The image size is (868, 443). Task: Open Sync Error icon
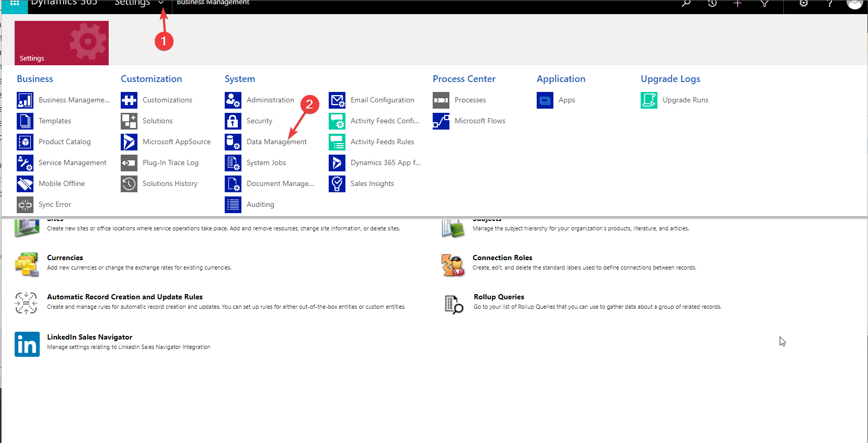point(25,204)
